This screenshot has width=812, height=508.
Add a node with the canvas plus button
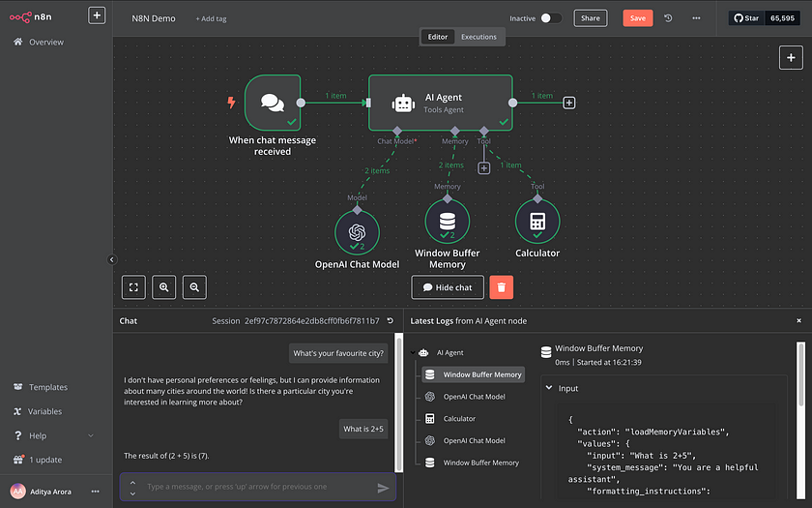coord(791,57)
